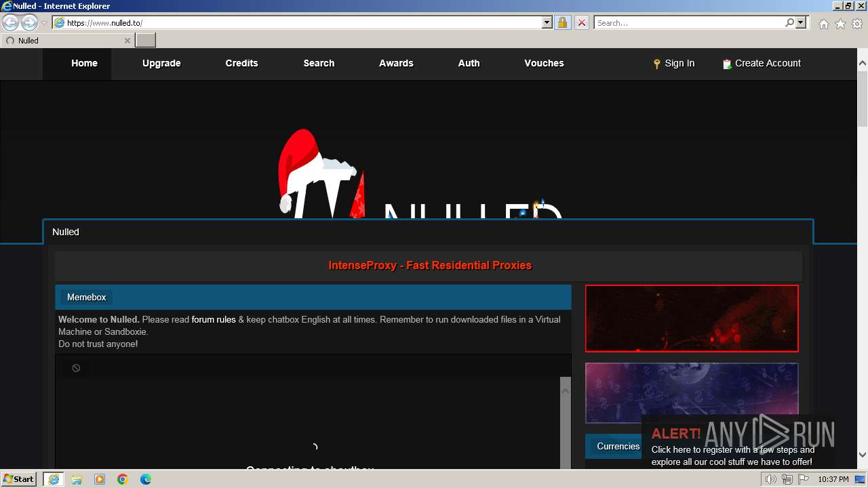Image resolution: width=868 pixels, height=488 pixels.
Task: Click the page scrollbar down arrow
Action: [x=863, y=455]
